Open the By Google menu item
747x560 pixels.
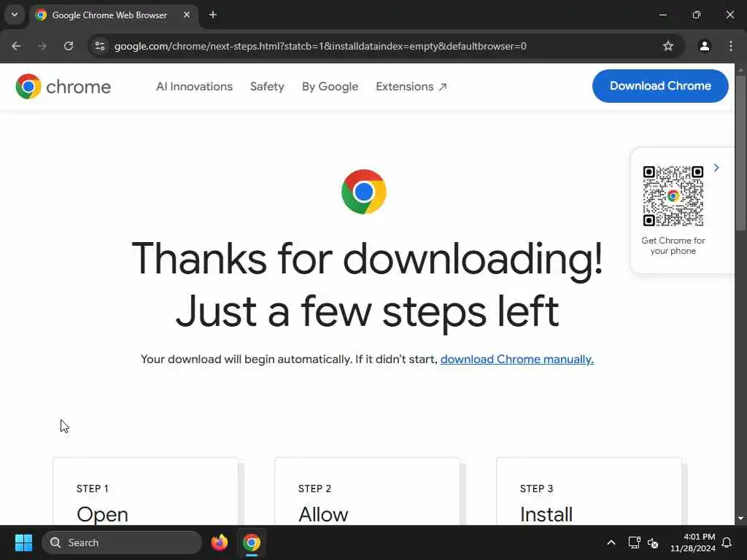click(x=330, y=87)
